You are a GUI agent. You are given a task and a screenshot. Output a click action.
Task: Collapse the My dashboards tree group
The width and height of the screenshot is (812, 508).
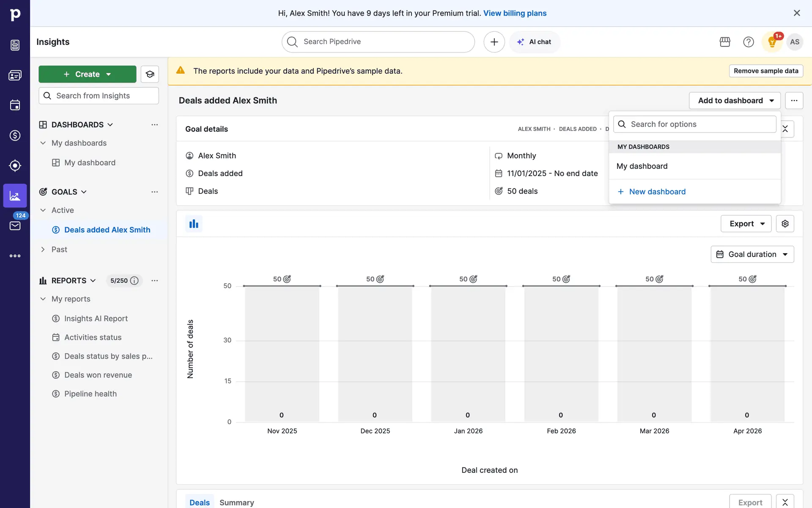click(x=43, y=143)
